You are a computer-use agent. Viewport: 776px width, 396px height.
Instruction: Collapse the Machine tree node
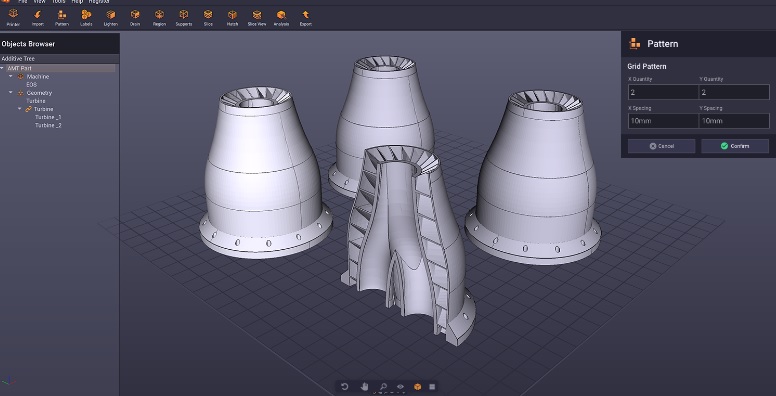(11, 77)
